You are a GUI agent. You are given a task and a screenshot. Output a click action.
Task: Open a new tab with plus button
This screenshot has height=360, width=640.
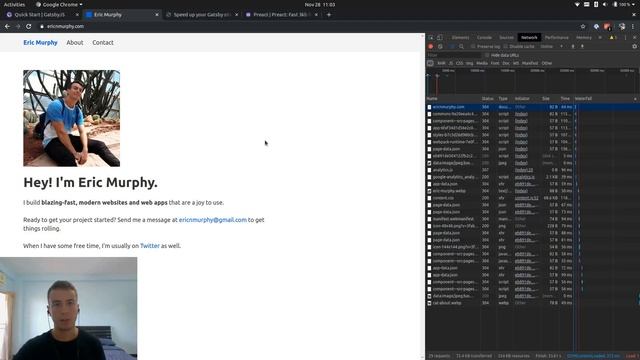[329, 15]
